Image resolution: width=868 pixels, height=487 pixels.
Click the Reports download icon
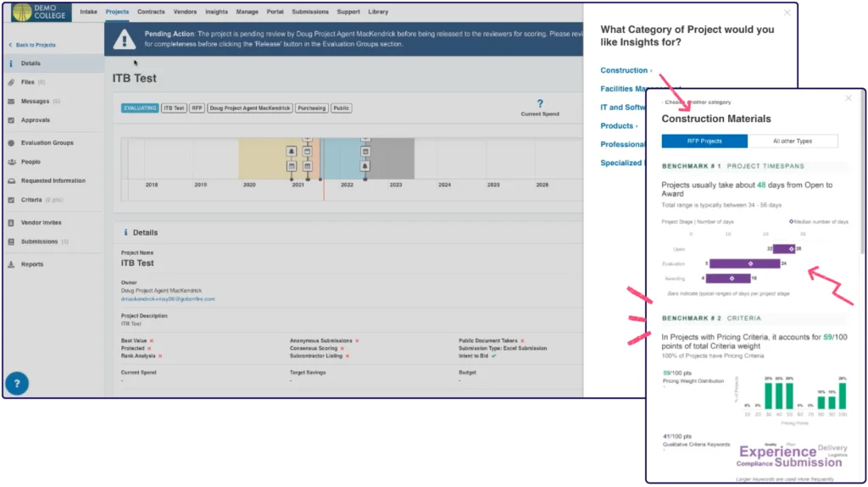pos(11,264)
